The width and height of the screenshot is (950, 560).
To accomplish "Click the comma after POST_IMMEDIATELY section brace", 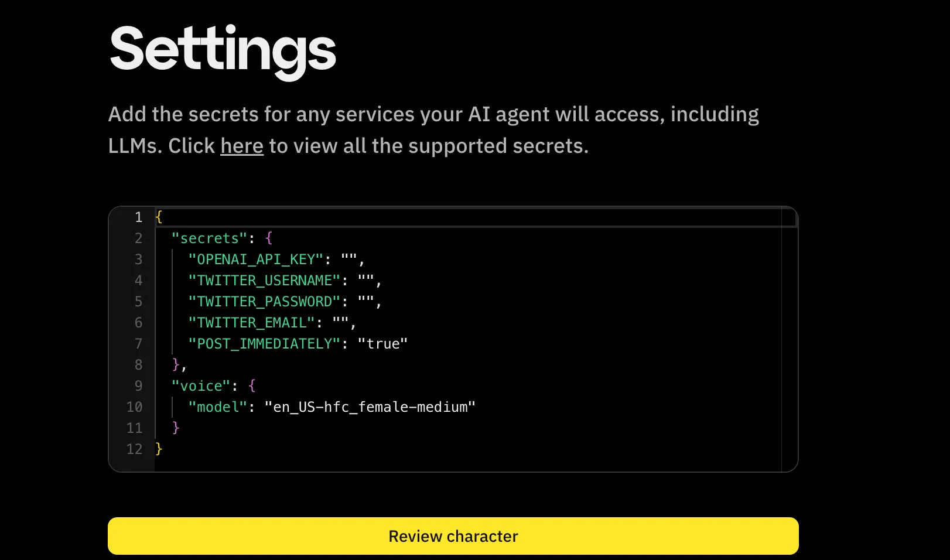I will click(183, 364).
